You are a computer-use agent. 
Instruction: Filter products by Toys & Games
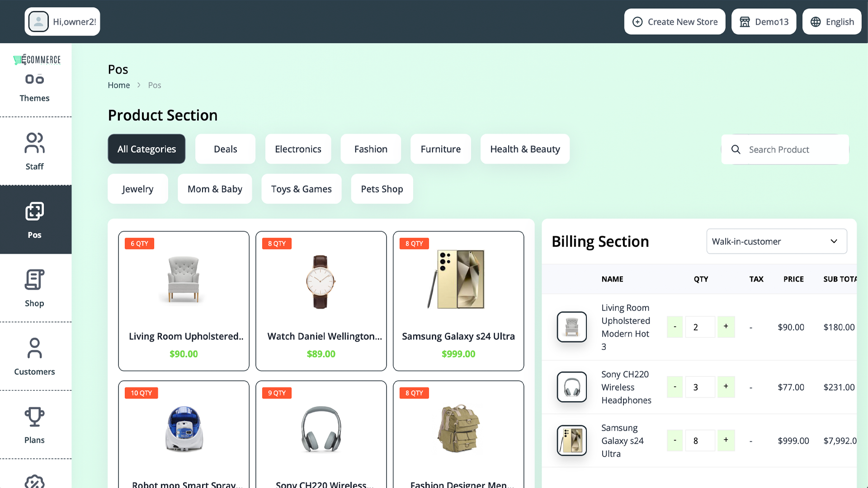click(302, 189)
